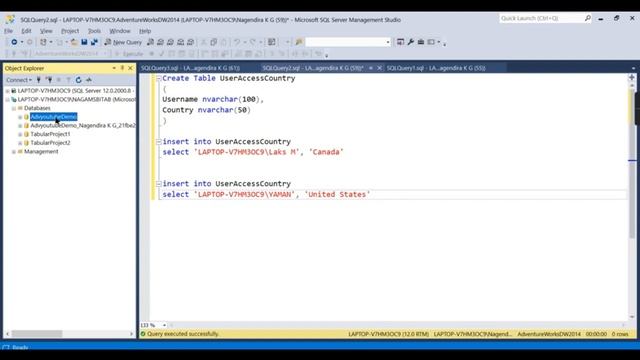Click the activity monitor icon in Object Explorer
640x360 pixels.
89,80
